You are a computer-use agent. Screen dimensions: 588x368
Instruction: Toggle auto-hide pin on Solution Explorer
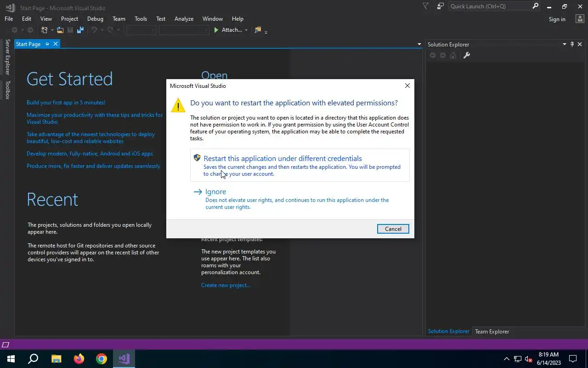click(x=572, y=44)
